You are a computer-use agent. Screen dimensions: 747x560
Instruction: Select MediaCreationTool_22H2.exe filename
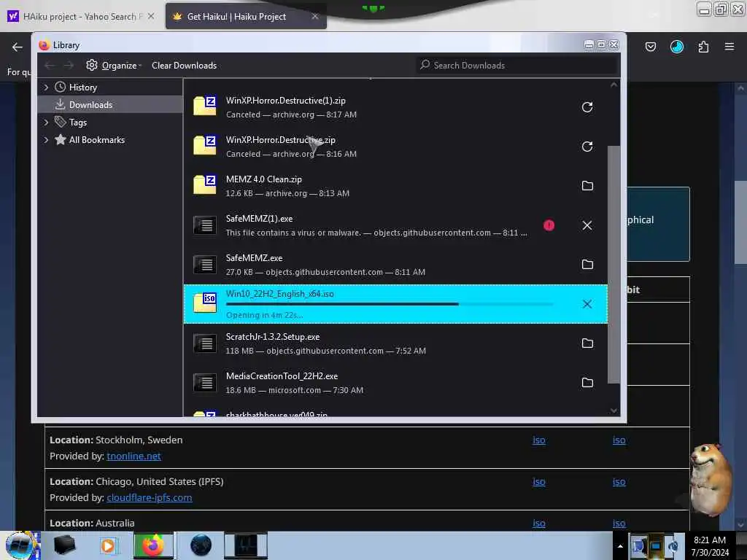pos(282,376)
